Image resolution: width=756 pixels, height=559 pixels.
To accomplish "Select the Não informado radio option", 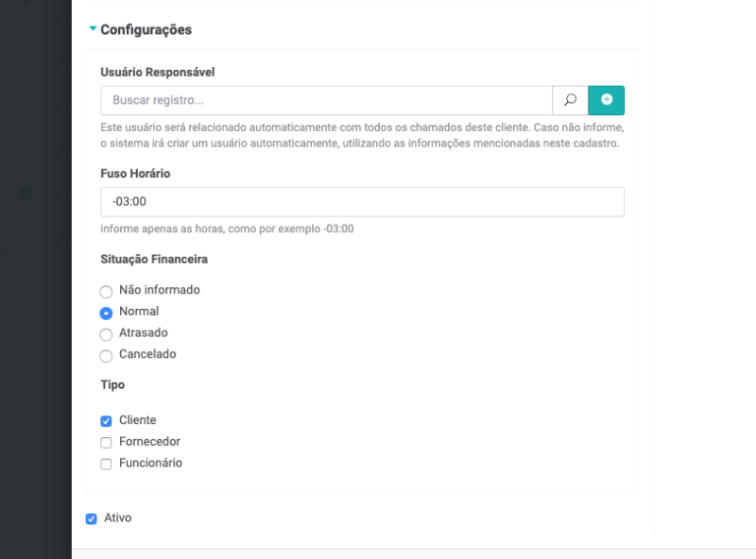I will tap(107, 292).
